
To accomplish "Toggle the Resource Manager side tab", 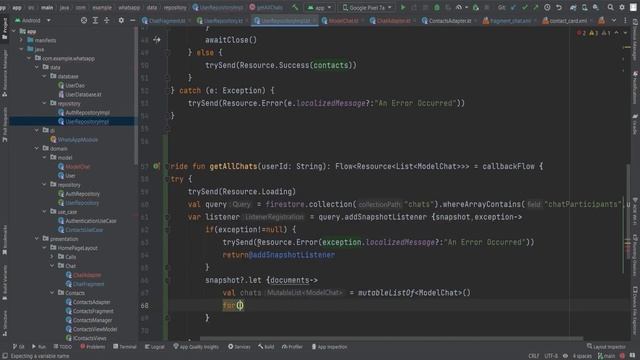I will click(x=4, y=73).
